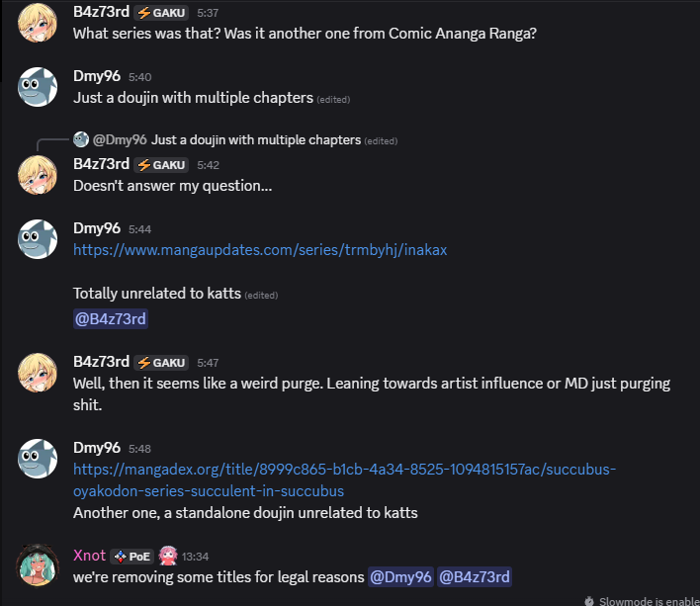Click the Xnot username
The height and width of the screenshot is (606, 700).
click(89, 556)
